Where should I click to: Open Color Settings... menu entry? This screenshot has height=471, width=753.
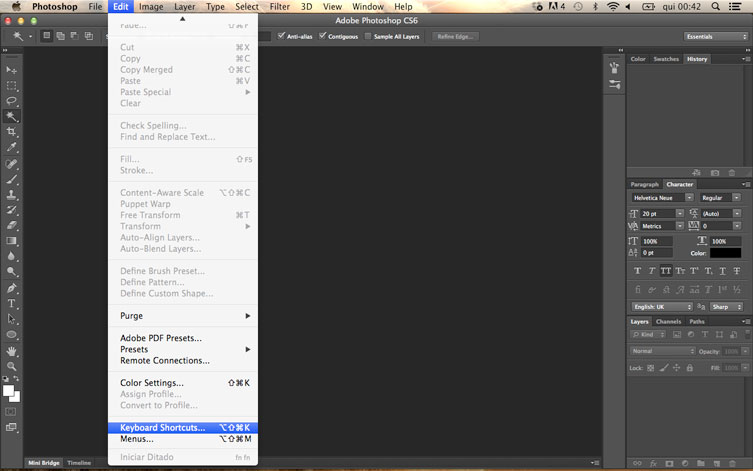click(152, 383)
